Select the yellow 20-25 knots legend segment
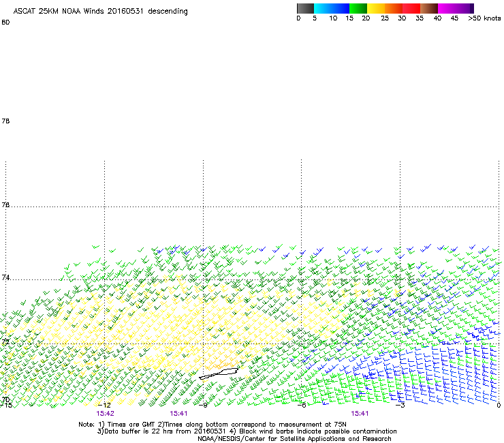504x443 pixels. point(376,8)
